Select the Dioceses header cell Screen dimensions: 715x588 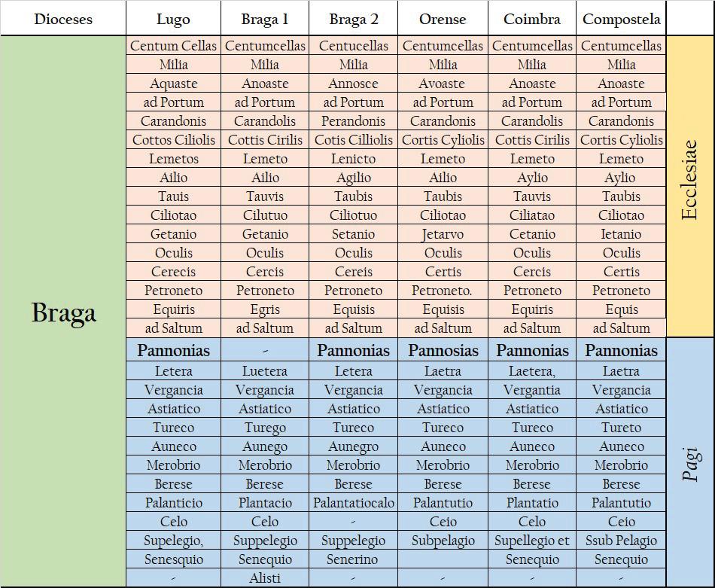[x=63, y=18]
